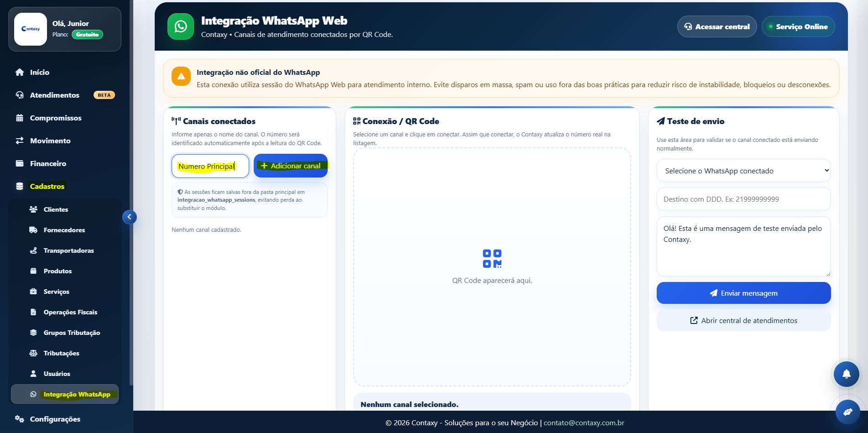The height and width of the screenshot is (433, 868).
Task: Click the Transportadoras route icon
Action: tap(33, 250)
